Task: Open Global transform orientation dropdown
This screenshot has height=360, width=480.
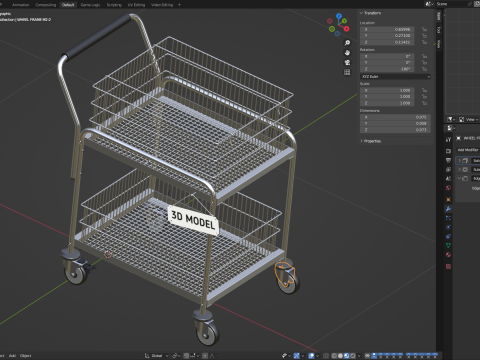Action: pyautogui.click(x=156, y=356)
